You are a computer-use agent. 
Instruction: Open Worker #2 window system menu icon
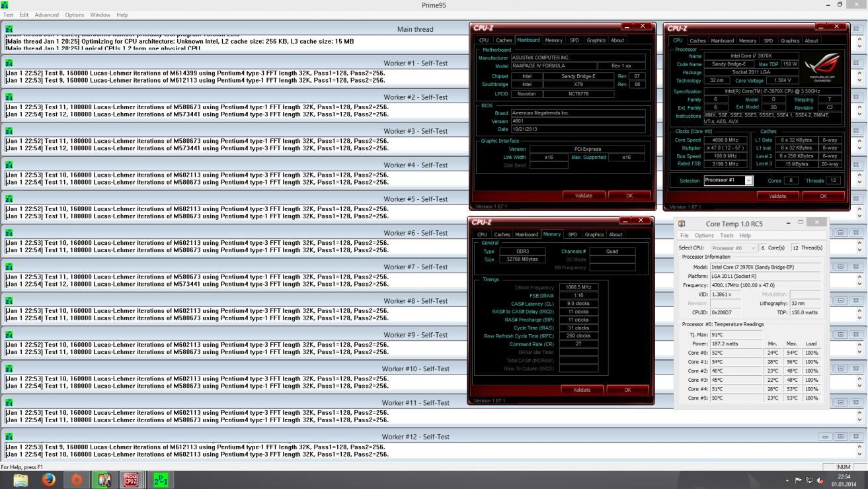(x=9, y=97)
